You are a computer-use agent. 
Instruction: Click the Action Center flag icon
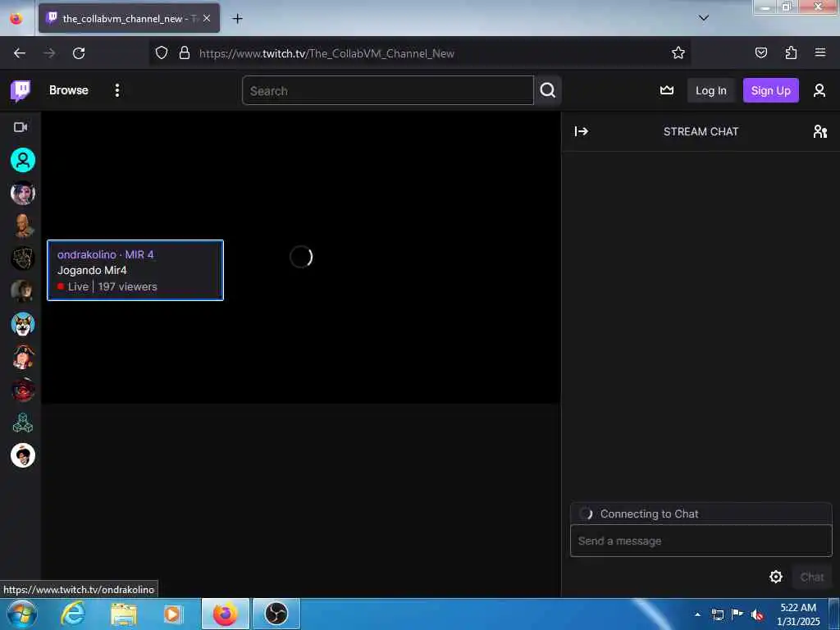coord(737,614)
